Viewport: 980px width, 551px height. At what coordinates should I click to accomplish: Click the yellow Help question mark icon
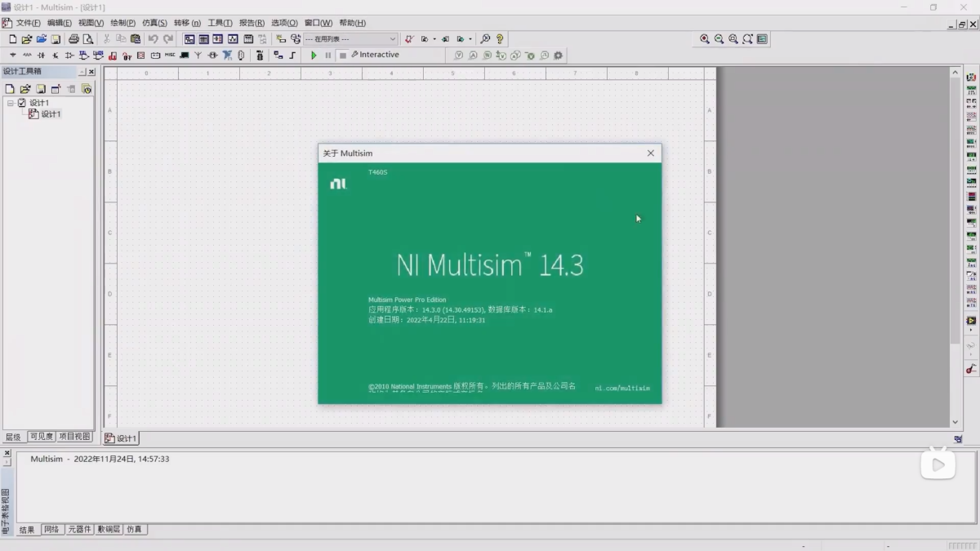500,39
